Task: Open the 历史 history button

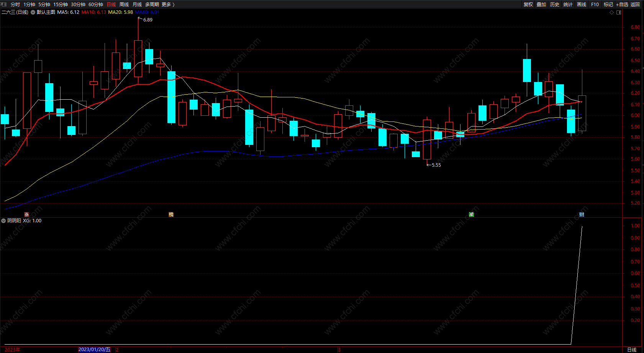Action: click(555, 5)
